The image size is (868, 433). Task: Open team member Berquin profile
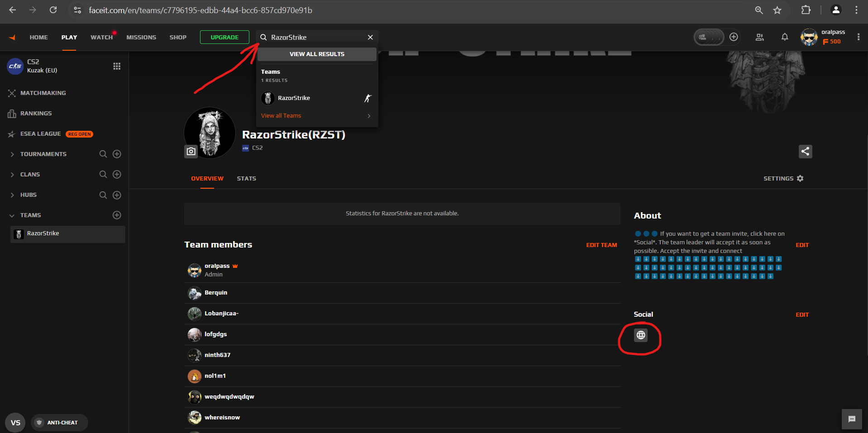tap(216, 293)
